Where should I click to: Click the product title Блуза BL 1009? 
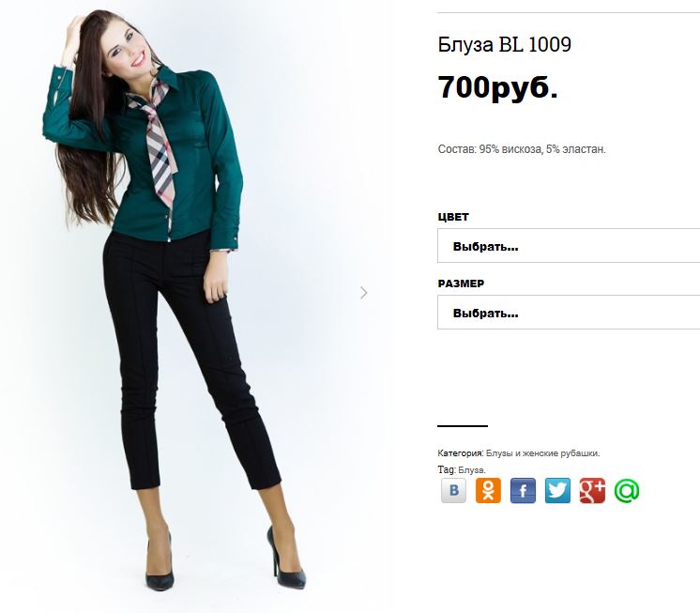505,44
